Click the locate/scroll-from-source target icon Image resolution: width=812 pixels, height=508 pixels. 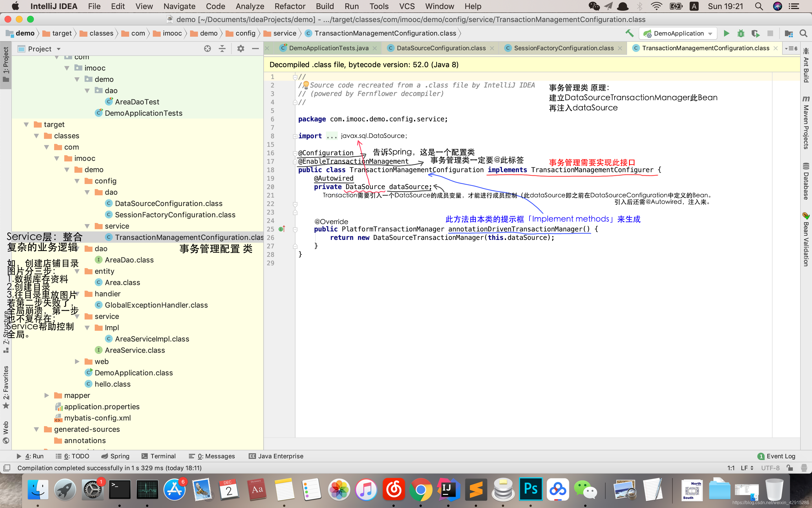(x=207, y=49)
